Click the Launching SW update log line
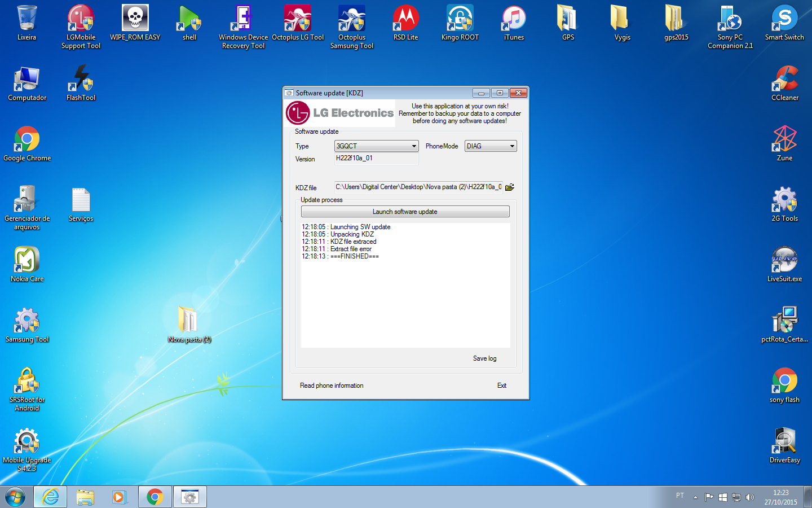812x508 pixels. tap(346, 227)
